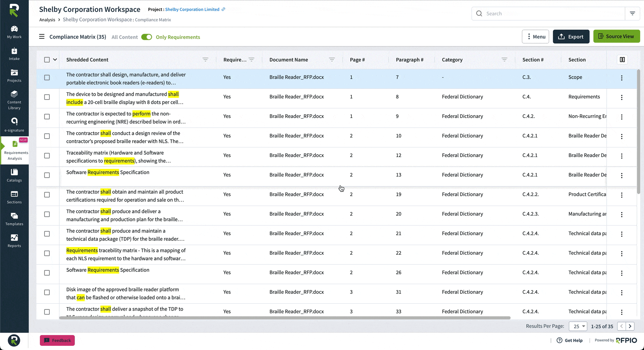Click the link icon beside Shelby Corporation Limited
Screen dimensions: 644x350
point(223,9)
